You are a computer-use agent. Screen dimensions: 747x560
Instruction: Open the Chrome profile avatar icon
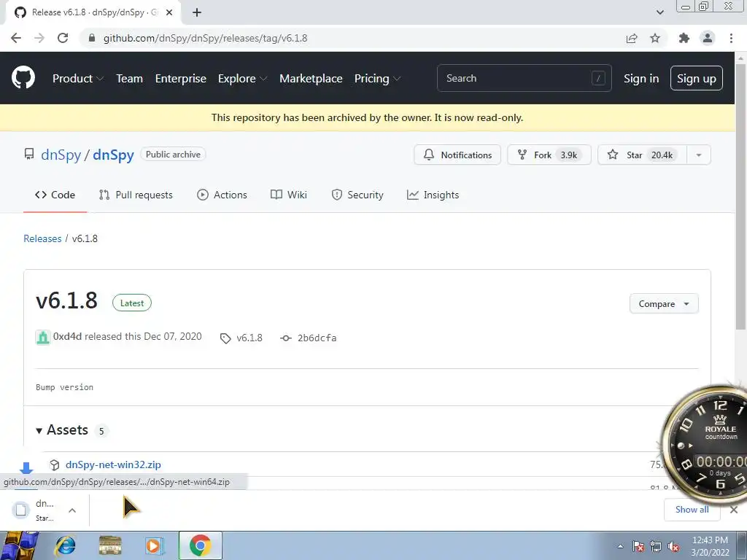[708, 38]
